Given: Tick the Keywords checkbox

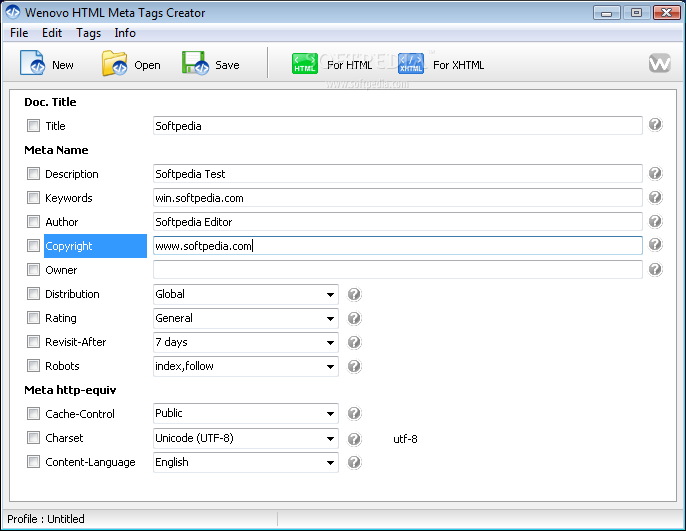Looking at the screenshot, I should coord(33,198).
